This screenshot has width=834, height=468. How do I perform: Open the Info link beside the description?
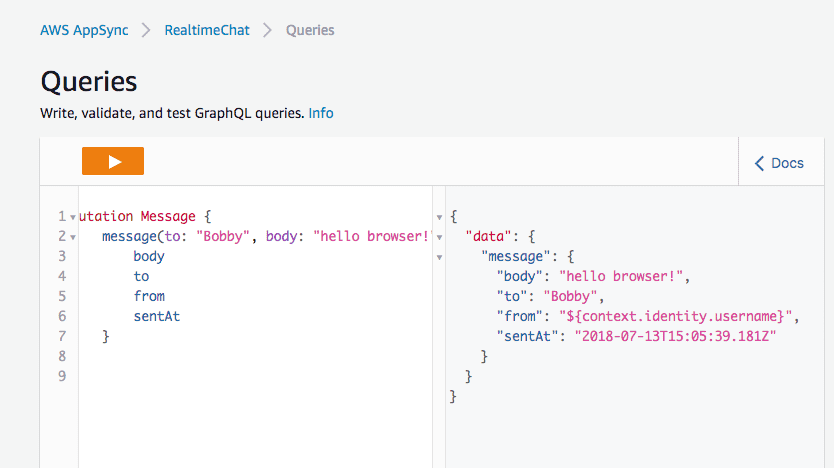click(321, 113)
